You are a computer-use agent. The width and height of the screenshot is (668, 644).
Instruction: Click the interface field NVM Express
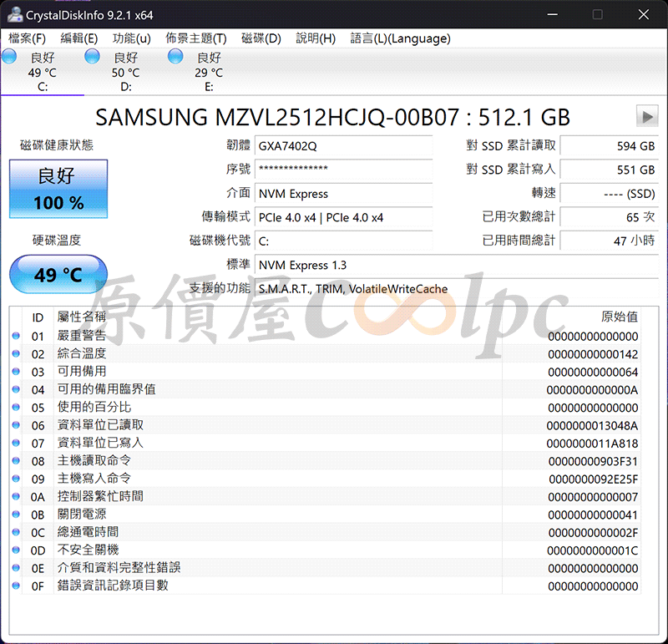click(343, 194)
